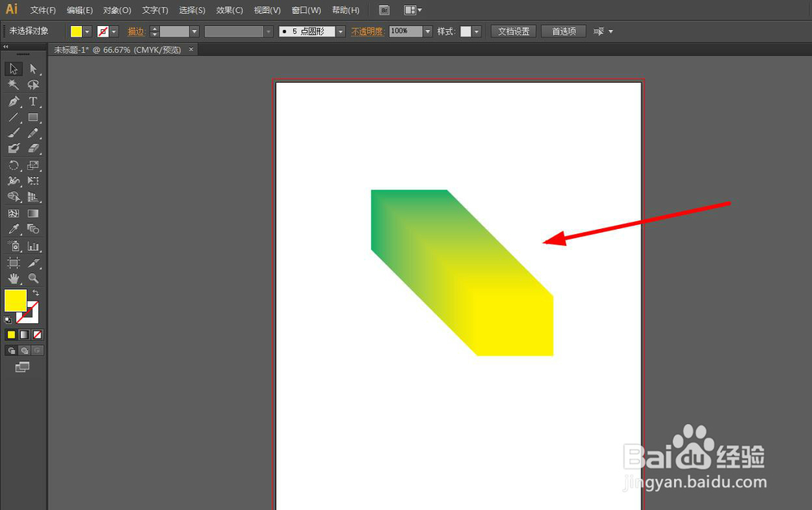Image resolution: width=812 pixels, height=510 pixels.
Task: Select the Artboard tool
Action: 14,262
